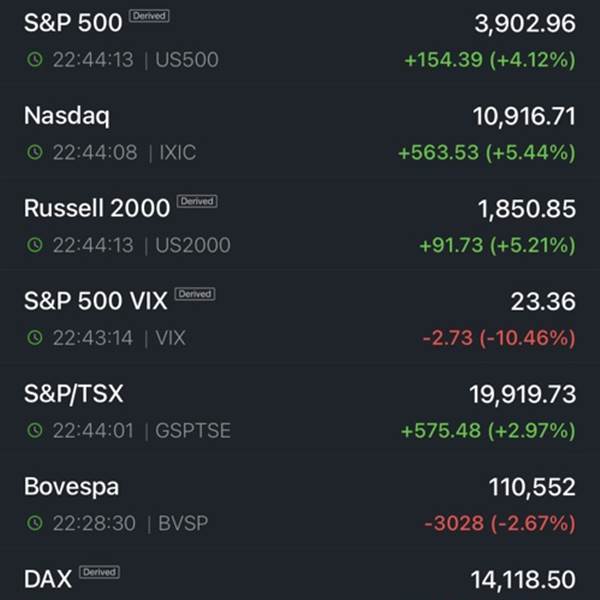Click the clock icon beside S&P 500 timestamp
The image size is (600, 600).
(35, 59)
